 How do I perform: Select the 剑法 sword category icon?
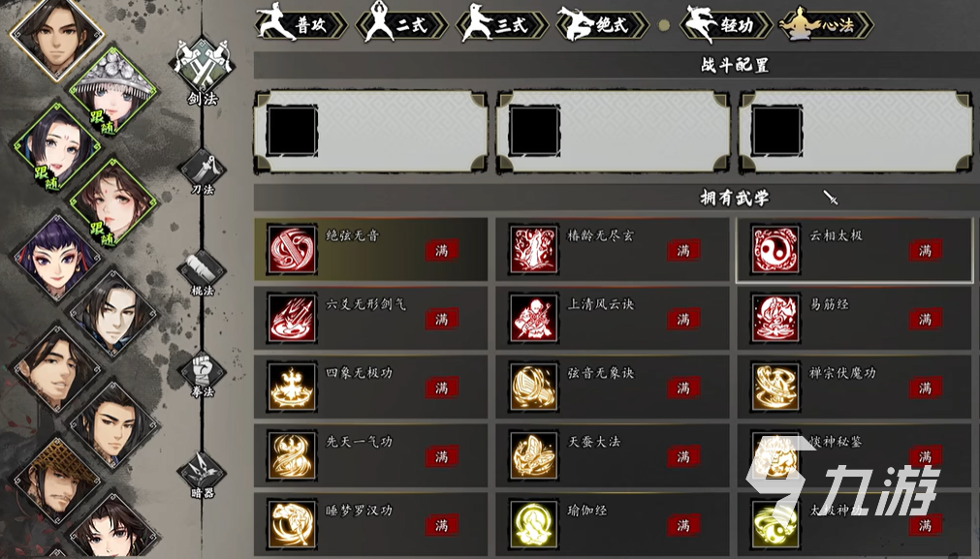pyautogui.click(x=202, y=66)
